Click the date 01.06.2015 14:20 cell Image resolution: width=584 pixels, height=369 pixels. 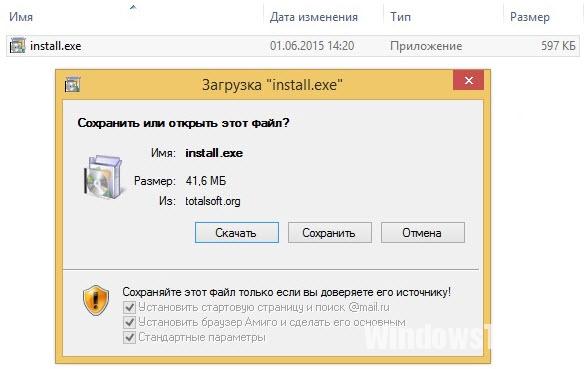[312, 46]
